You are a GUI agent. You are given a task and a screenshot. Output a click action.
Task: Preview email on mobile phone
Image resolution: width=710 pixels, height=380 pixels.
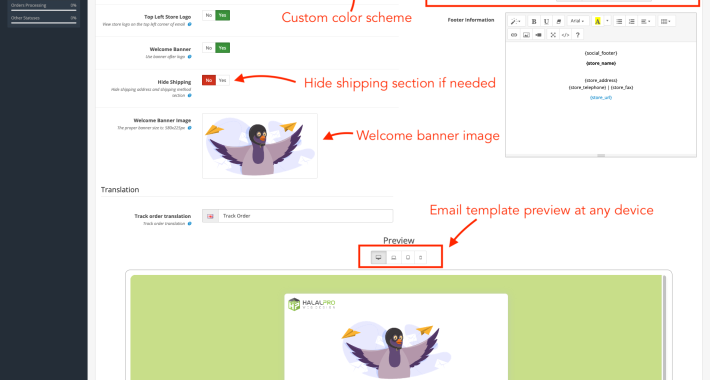[420, 258]
